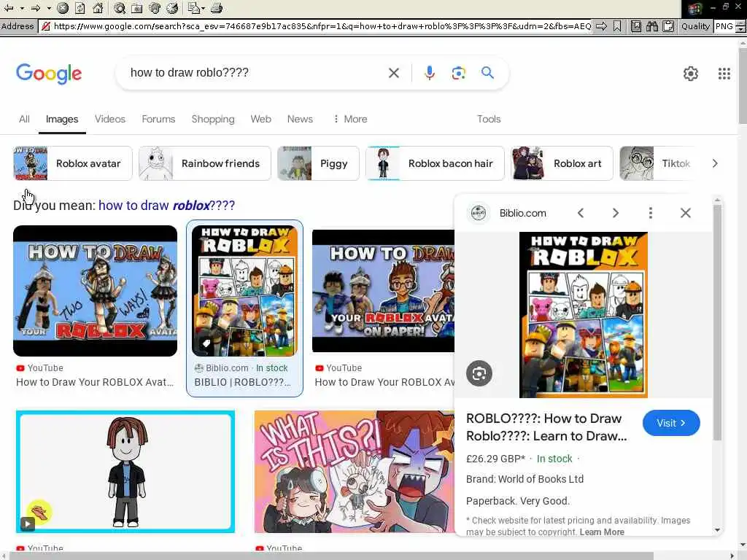This screenshot has height=560, width=747.
Task: Open the 'Two Ways' Roblox avatar YouTube thumbnail
Action: [96, 291]
